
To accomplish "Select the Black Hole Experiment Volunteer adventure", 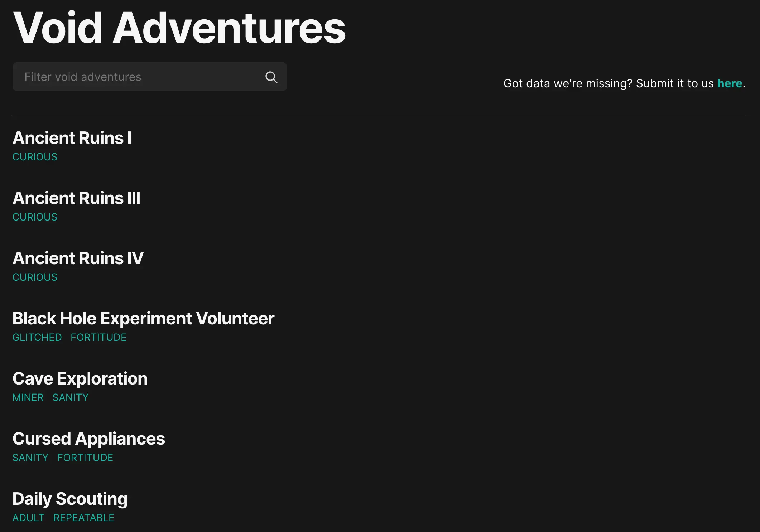I will pos(143,319).
